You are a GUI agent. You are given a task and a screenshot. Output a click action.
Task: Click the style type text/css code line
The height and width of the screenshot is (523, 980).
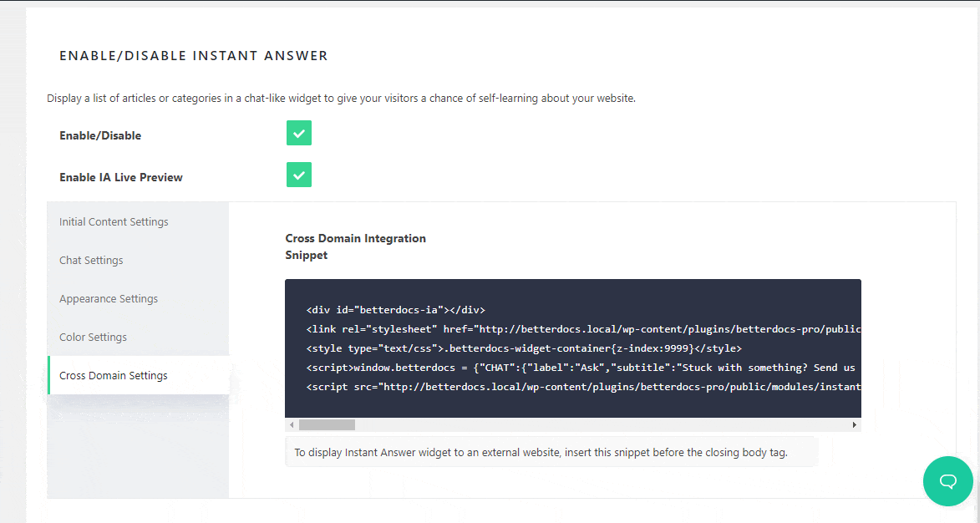coord(524,348)
